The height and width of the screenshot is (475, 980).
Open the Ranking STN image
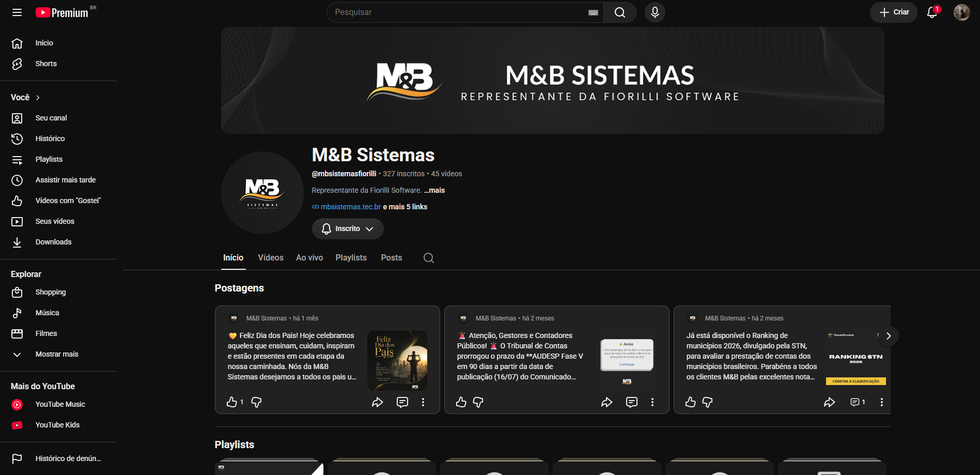[856, 361]
